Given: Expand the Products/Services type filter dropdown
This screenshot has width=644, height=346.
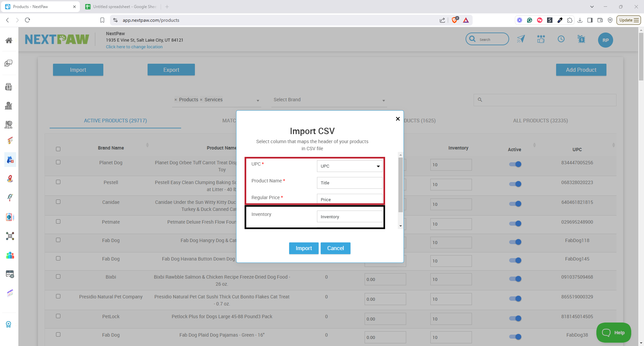Looking at the screenshot, I should point(258,101).
